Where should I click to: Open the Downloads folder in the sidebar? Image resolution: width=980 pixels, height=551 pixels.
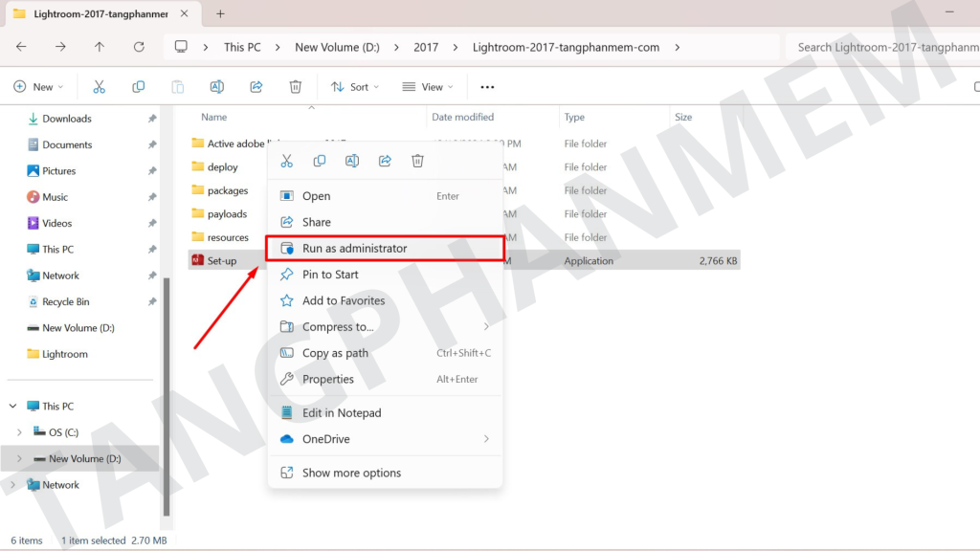click(67, 119)
